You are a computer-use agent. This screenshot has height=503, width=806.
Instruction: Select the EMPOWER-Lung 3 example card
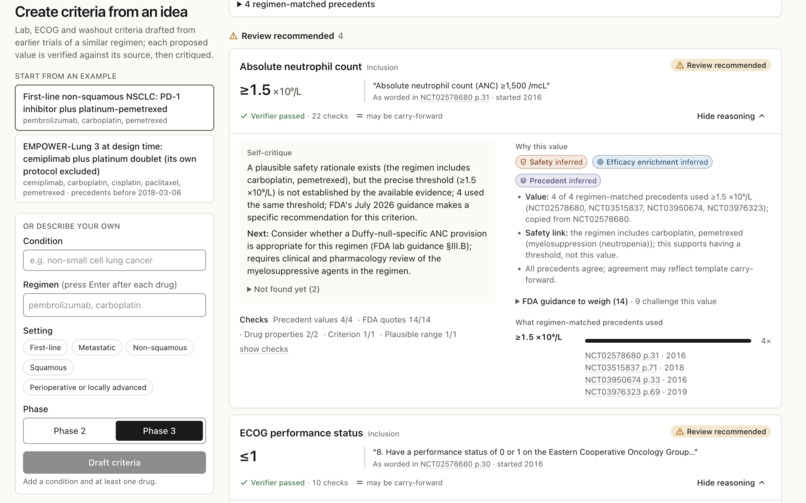click(x=114, y=169)
